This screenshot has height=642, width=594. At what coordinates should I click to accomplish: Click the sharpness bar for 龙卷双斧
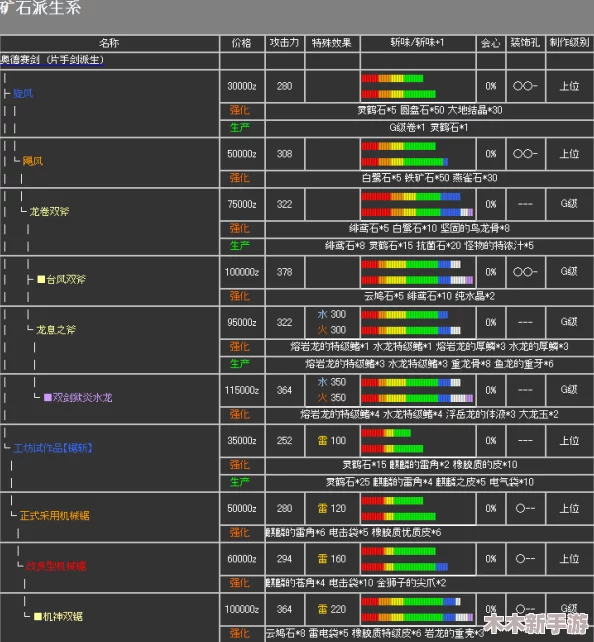pyautogui.click(x=417, y=204)
